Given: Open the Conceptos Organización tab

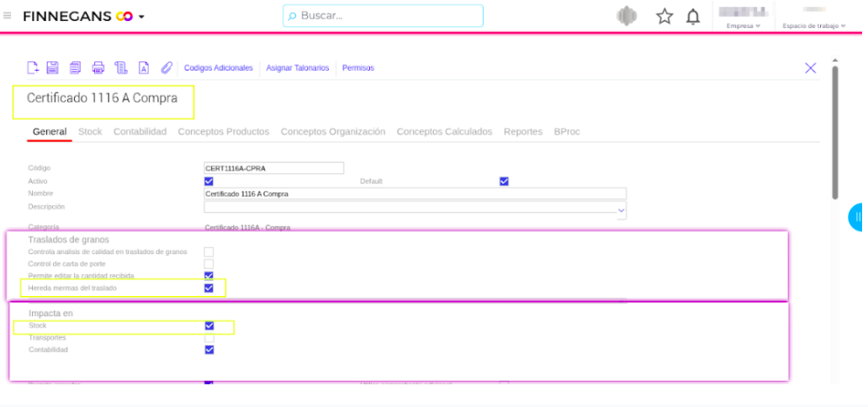Looking at the screenshot, I should [333, 132].
